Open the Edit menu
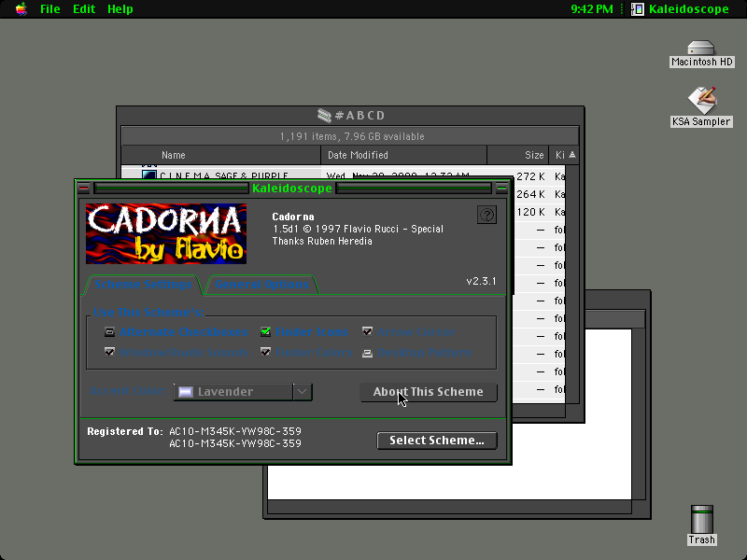Screen dimensions: 747x560 pos(84,9)
